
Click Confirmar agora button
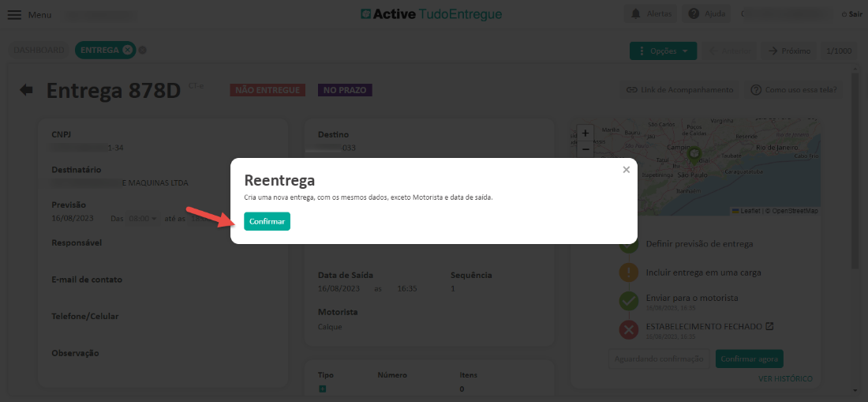(x=749, y=359)
